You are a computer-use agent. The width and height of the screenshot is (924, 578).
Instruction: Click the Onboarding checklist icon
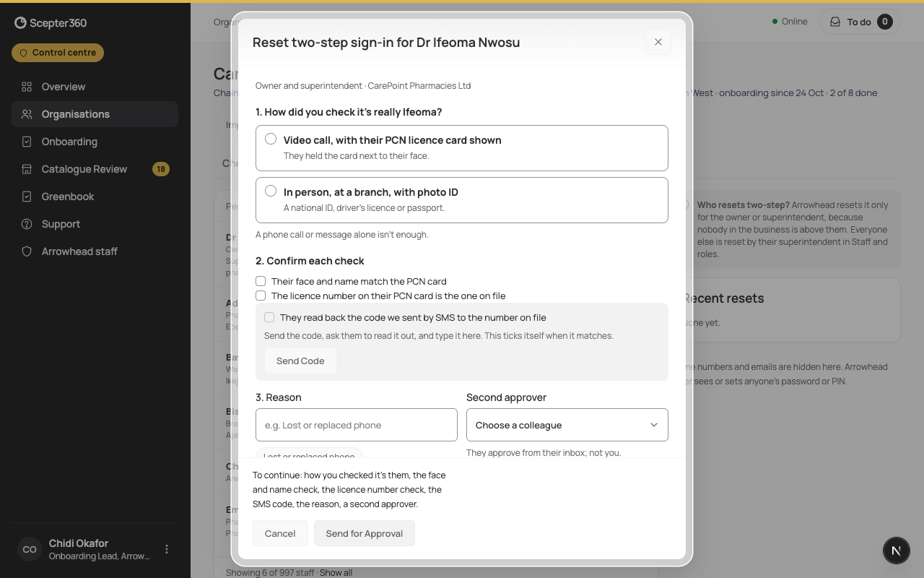tap(27, 142)
